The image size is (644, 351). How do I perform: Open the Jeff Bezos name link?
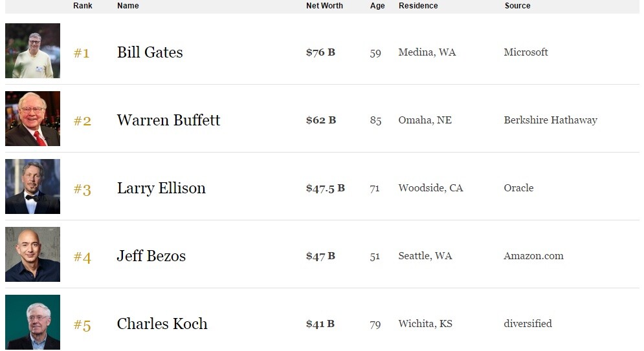151,256
